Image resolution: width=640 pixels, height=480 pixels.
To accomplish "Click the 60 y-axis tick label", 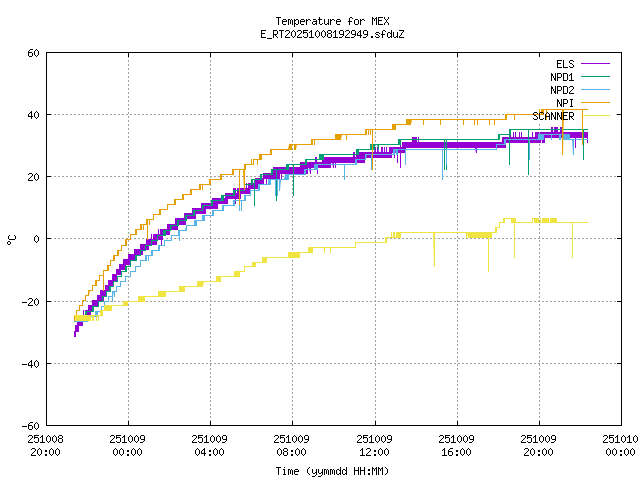I will (33, 53).
